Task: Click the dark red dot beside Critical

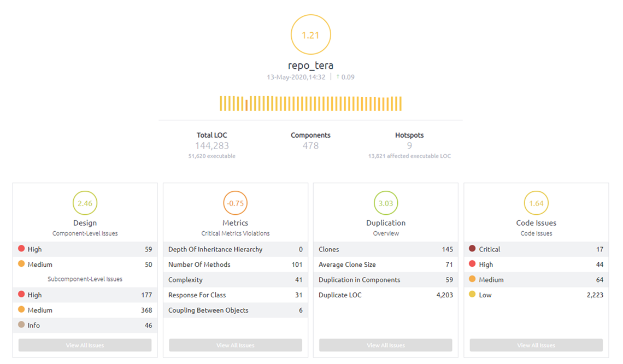Action: coord(472,249)
